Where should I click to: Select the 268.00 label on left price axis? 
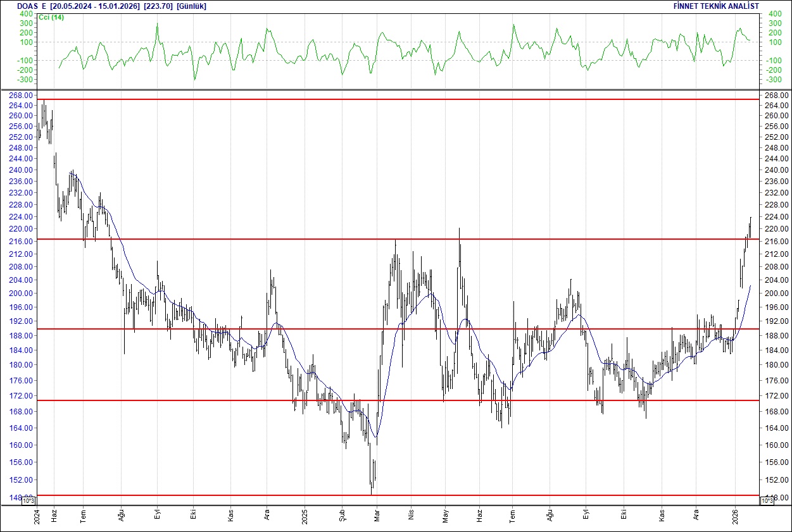pos(21,95)
